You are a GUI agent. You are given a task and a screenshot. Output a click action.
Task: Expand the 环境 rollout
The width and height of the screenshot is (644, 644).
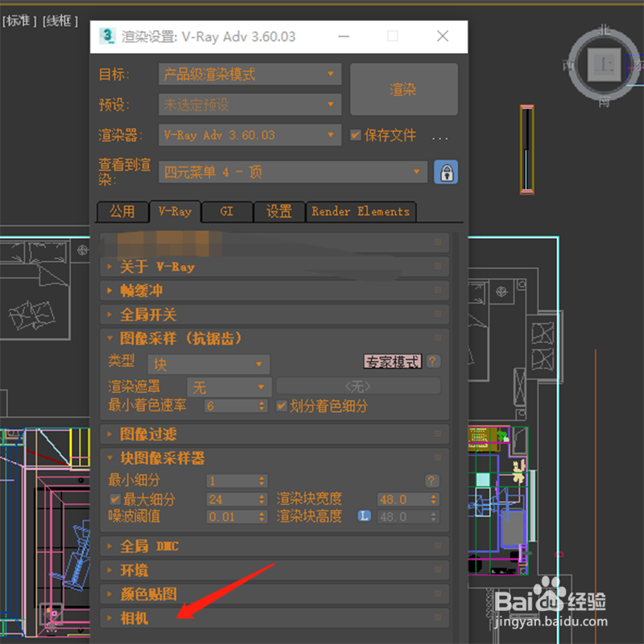275,570
